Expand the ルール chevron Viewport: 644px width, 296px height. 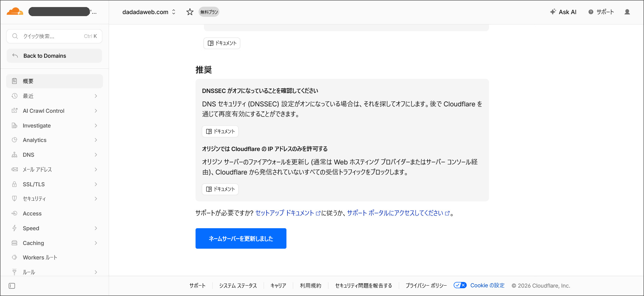pyautogui.click(x=96, y=272)
